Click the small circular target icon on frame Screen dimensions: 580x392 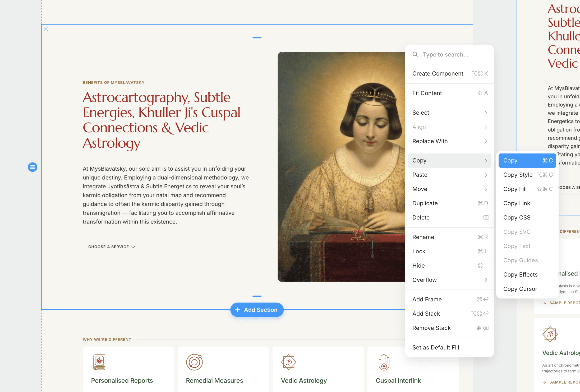[46, 29]
